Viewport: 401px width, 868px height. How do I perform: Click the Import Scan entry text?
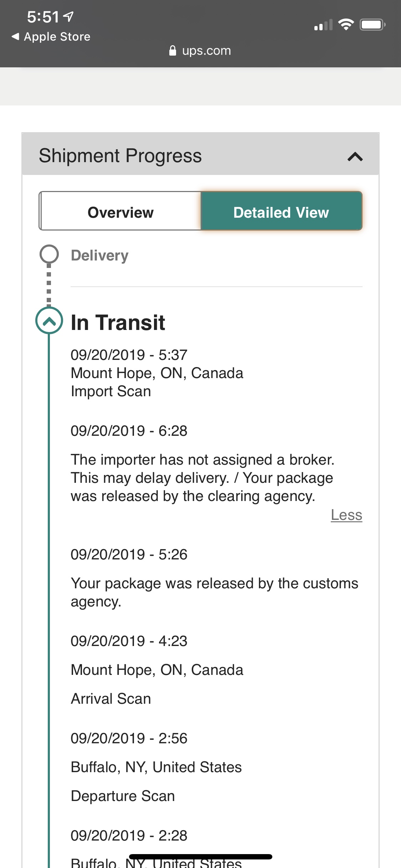tap(111, 391)
